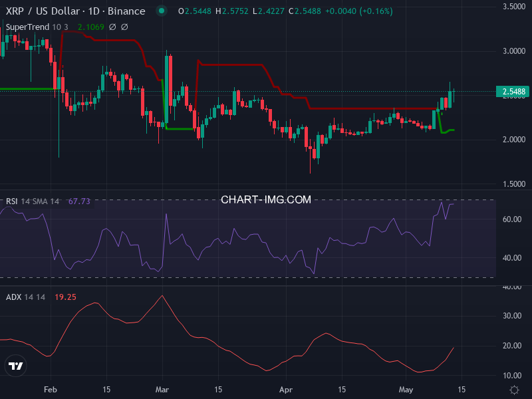Click the Apr date axis label
The image size is (532, 399).
tap(286, 390)
